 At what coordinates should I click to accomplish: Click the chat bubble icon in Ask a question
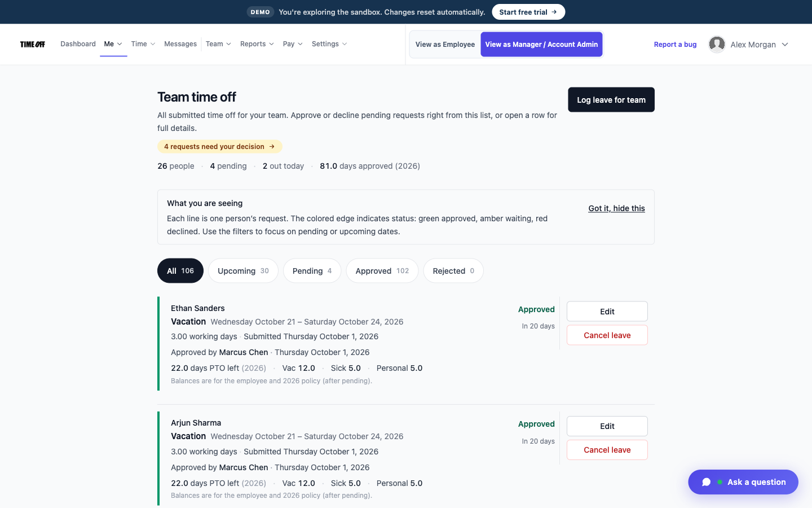[x=706, y=482]
